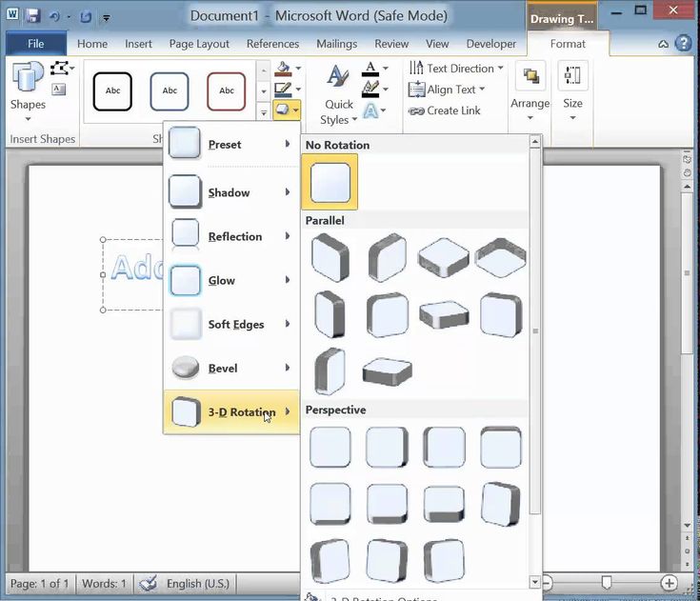Click the Word Help question mark icon

pyautogui.click(x=683, y=43)
